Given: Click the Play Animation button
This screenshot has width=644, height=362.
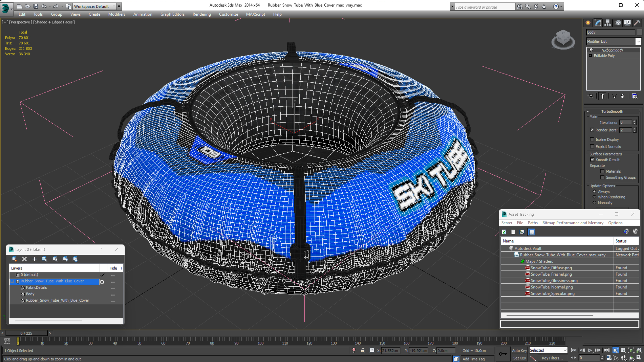Looking at the screenshot, I should tap(590, 350).
